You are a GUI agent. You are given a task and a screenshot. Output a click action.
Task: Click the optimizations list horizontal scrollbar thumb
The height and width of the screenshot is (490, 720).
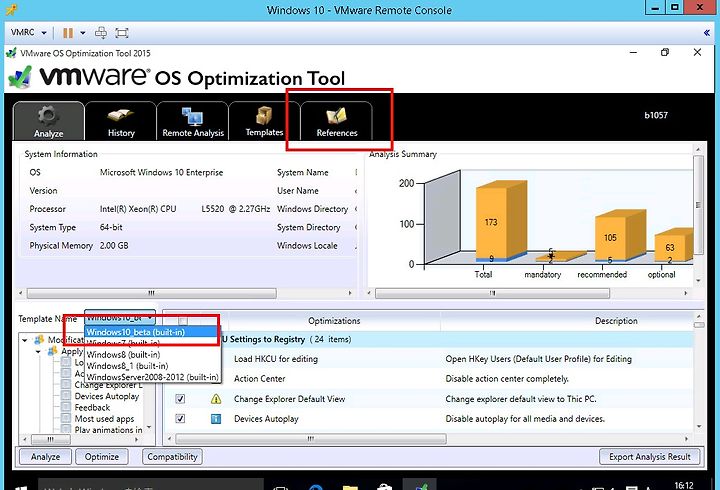tap(310, 439)
